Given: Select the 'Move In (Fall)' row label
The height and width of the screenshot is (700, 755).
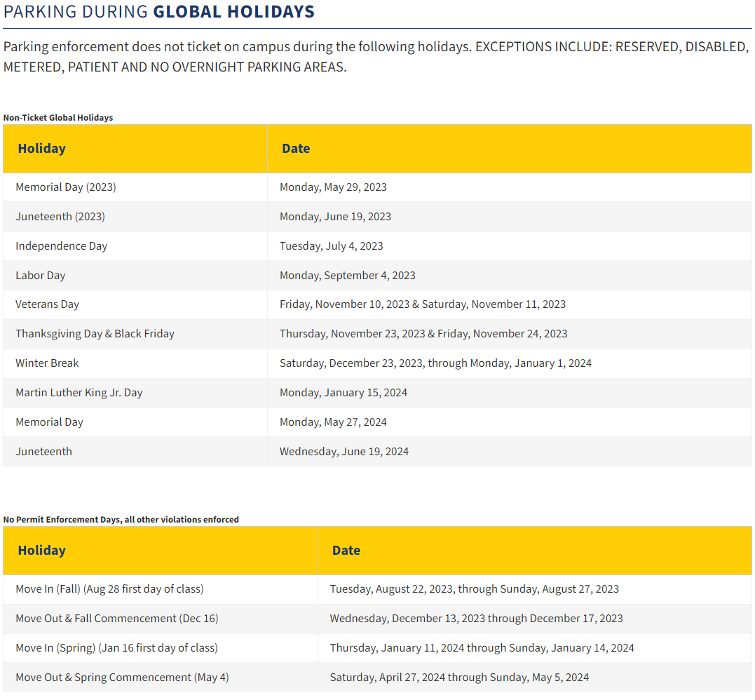Looking at the screenshot, I should pyautogui.click(x=109, y=589).
